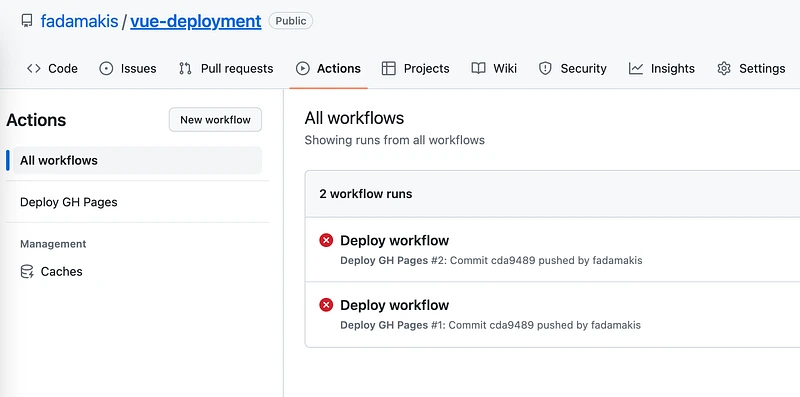800x397 pixels.
Task: Click the Security shield icon
Action: [x=545, y=68]
